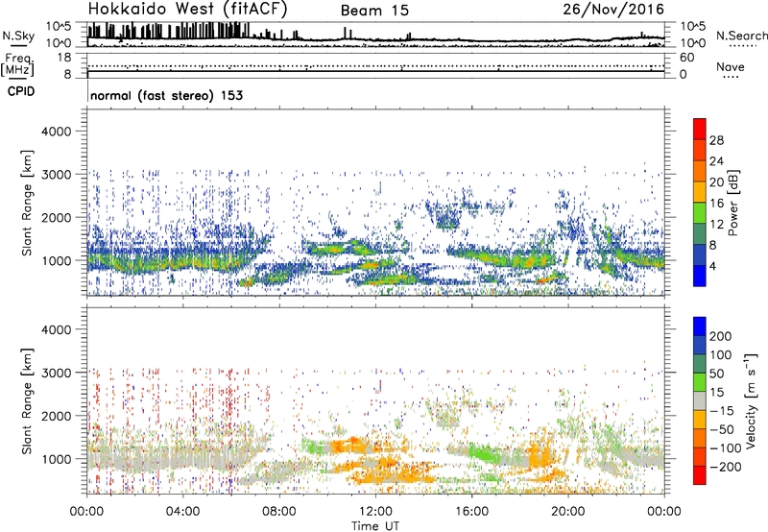Select the '-50' label on the velocity colorbar
Image resolution: width=768 pixels, height=532 pixels.
tap(722, 429)
